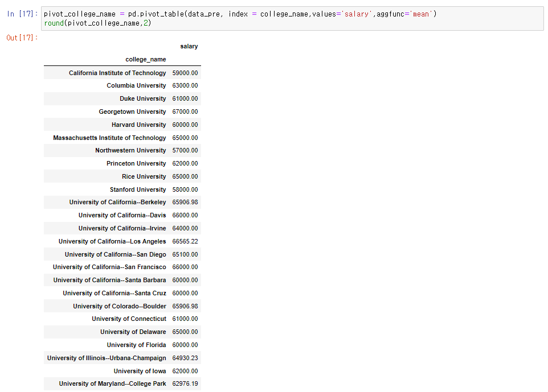This screenshot has width=548, height=392.
Task: Click the 'mean' string in code
Action: pyautogui.click(x=421, y=14)
